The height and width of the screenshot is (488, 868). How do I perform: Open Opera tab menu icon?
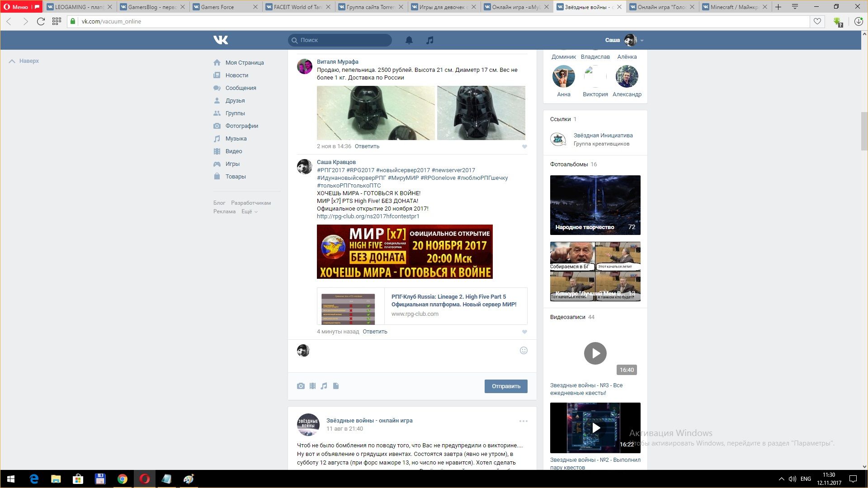795,7
